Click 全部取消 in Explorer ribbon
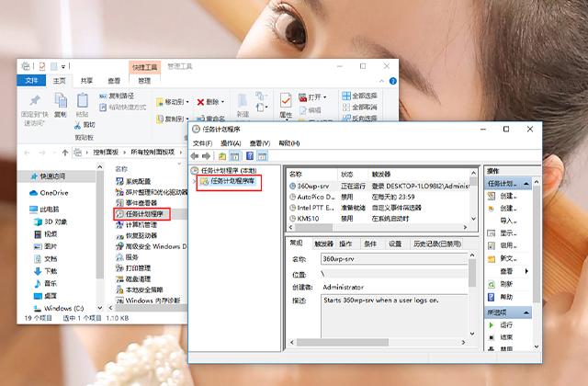The height and width of the screenshot is (386, 588). coord(359,107)
